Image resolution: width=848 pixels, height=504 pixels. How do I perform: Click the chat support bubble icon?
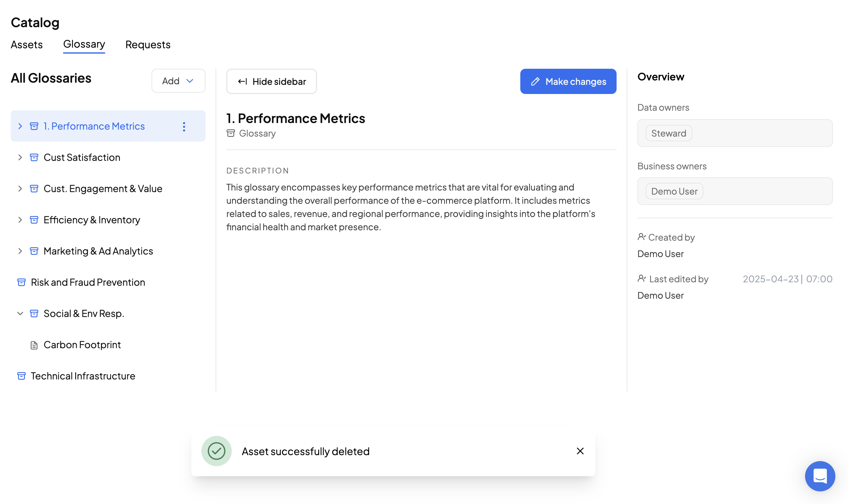(x=820, y=476)
